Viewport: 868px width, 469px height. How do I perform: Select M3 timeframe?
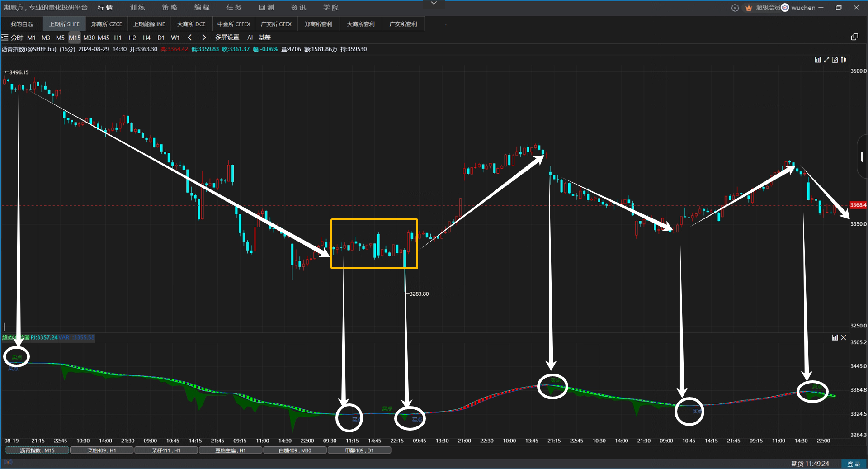[46, 38]
